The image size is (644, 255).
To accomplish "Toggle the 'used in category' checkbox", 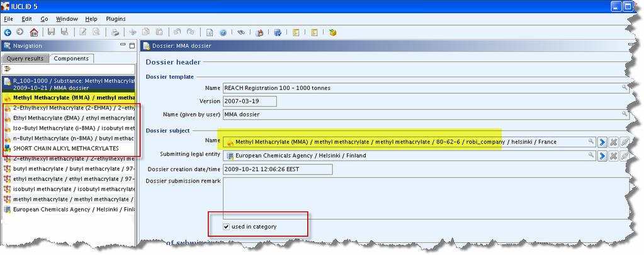I will tap(226, 227).
